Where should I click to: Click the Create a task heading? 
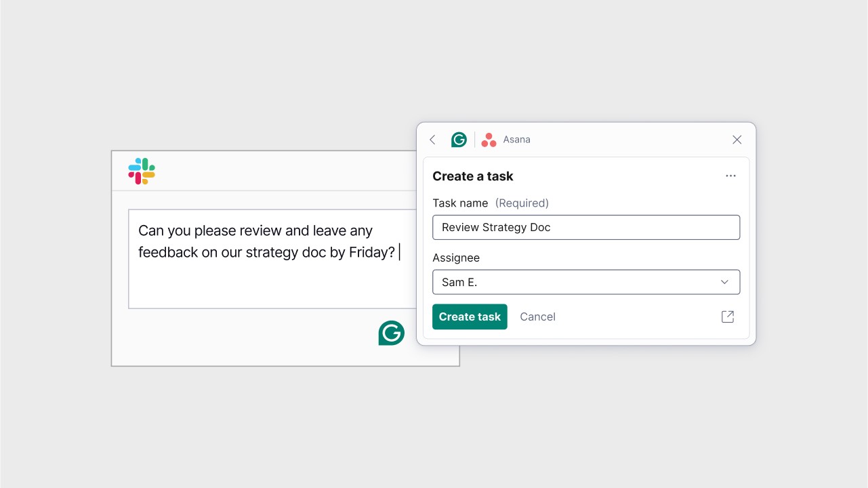tap(472, 176)
